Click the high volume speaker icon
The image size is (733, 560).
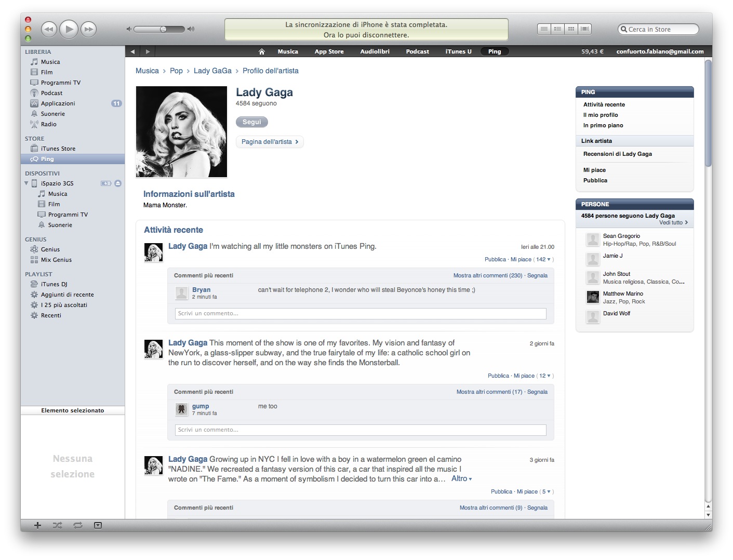coord(191,29)
